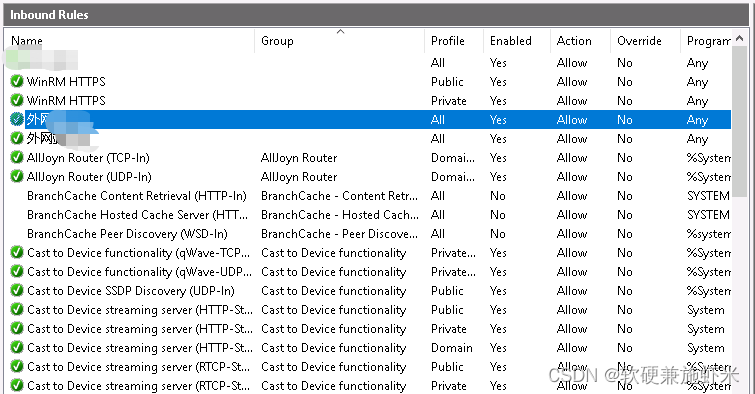The image size is (755, 394).
Task: Select Cast to Device functionality (qWave-TCP...) rule
Action: 139,253
